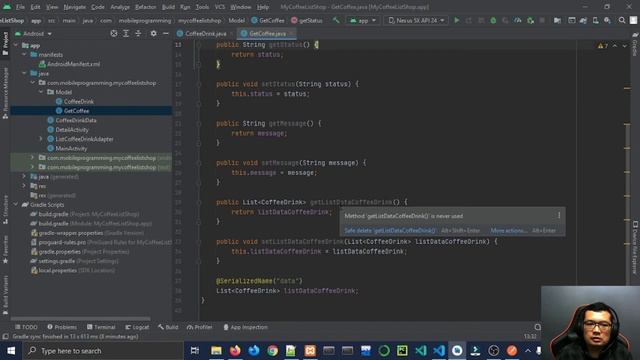The height and width of the screenshot is (360, 640).
Task: Toggle the Resource Manager side panel
Action: point(5,93)
